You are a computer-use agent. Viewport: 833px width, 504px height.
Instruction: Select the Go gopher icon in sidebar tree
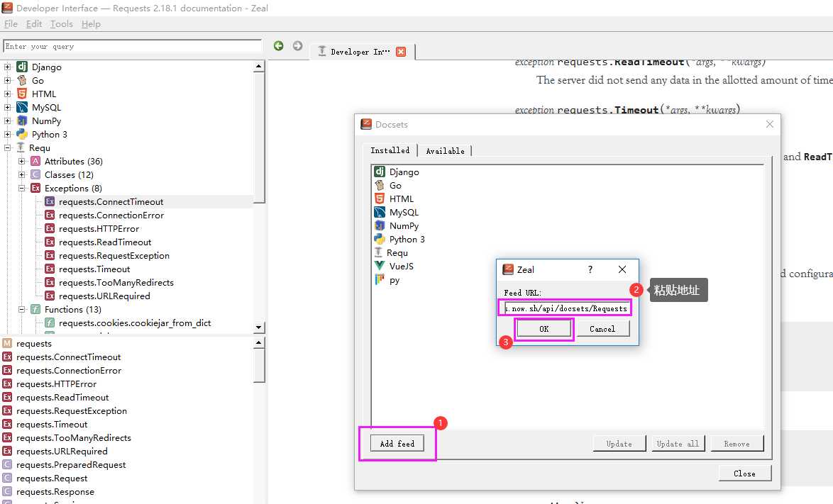(x=22, y=80)
